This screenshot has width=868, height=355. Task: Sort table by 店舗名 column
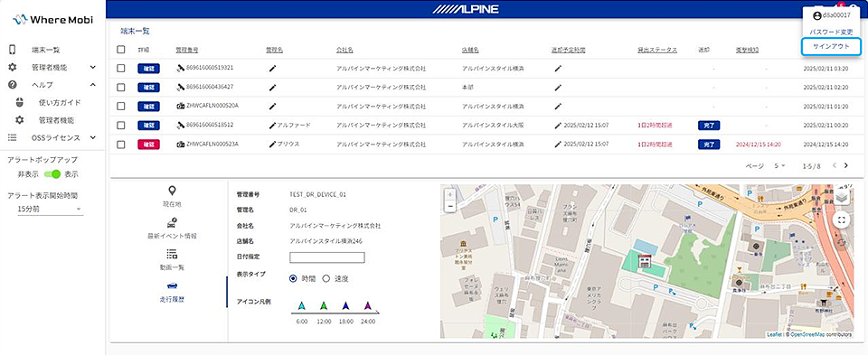click(x=470, y=50)
